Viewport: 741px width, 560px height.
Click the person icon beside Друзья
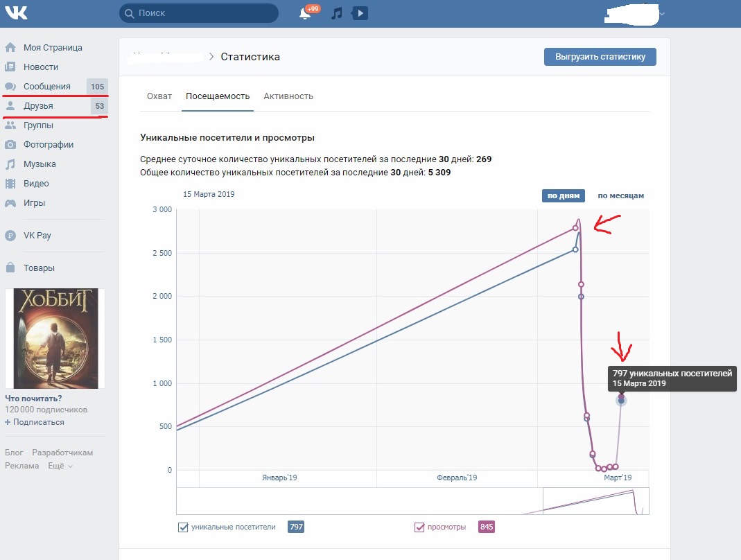(10, 106)
